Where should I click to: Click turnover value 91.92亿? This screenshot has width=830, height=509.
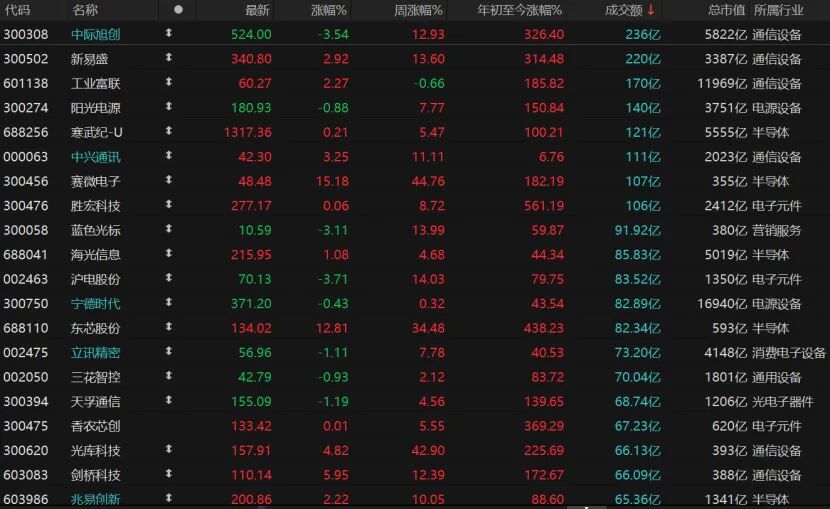(x=638, y=230)
